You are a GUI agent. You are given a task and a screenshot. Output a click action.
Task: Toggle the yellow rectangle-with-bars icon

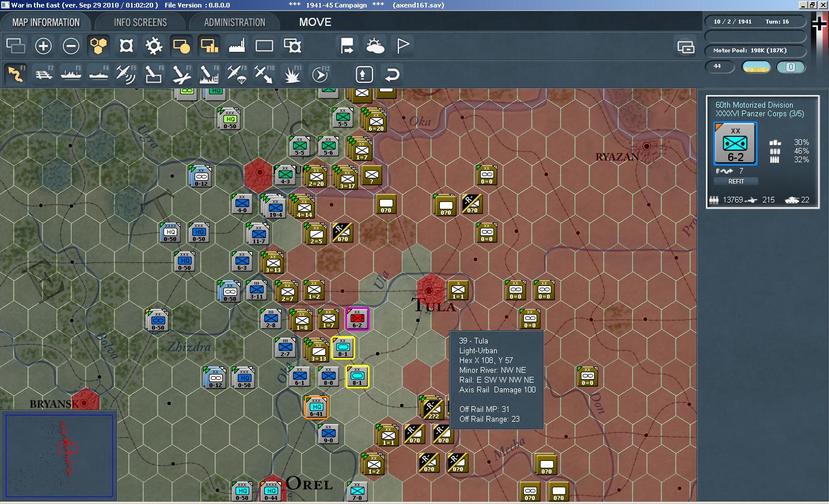pos(209,45)
